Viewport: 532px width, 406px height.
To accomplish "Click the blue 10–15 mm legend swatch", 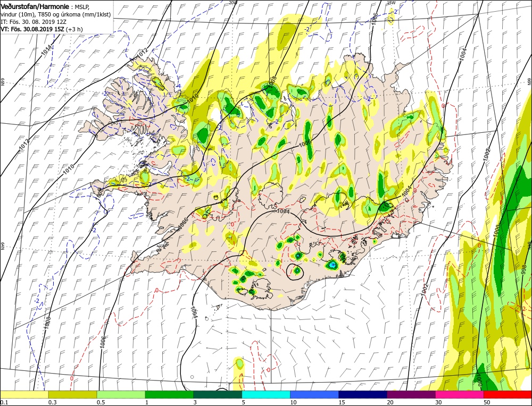I will [x=314, y=394].
